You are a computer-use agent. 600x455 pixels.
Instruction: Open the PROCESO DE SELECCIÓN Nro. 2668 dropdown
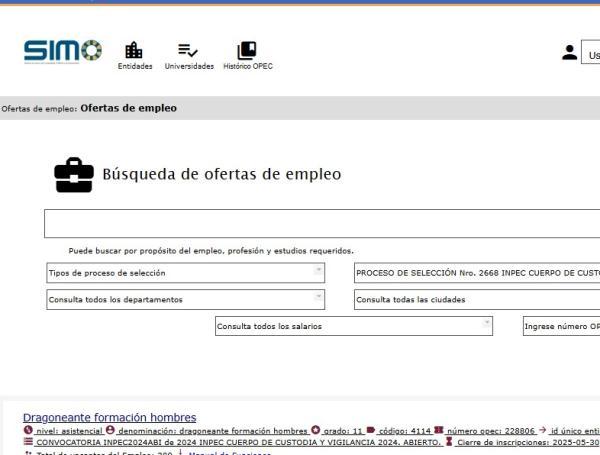pyautogui.click(x=477, y=273)
